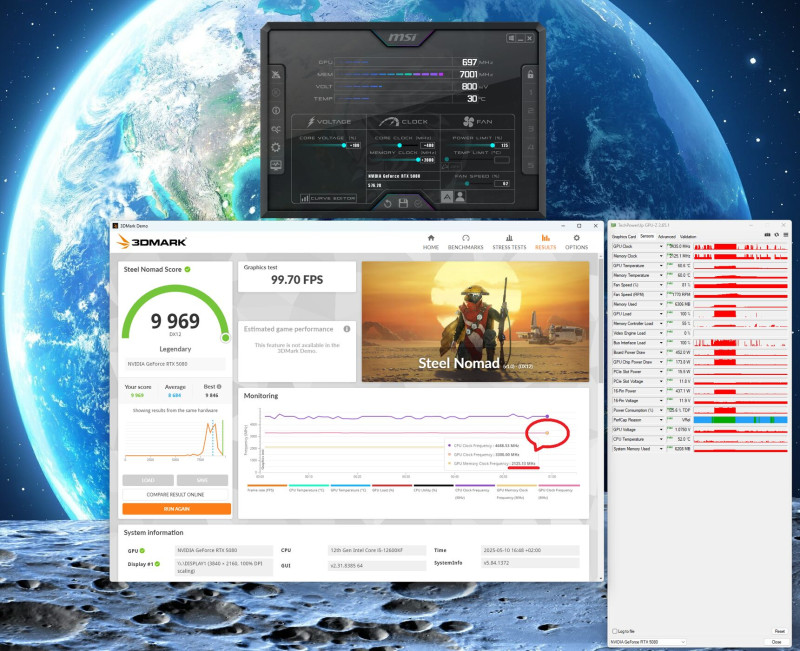Screen dimensions: 800x651
Task: Click the Memory Clock slider handle
Action: coord(418,160)
